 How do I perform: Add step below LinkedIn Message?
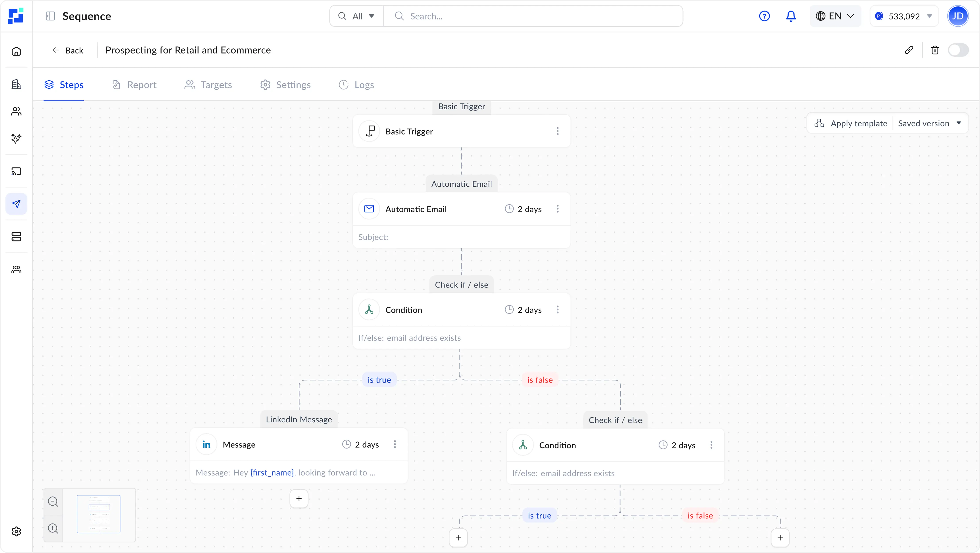(299, 499)
